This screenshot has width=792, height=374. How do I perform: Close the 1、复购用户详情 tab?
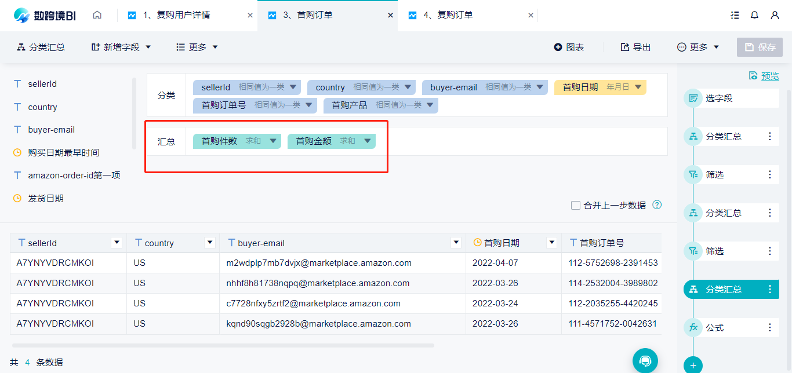pyautogui.click(x=250, y=16)
